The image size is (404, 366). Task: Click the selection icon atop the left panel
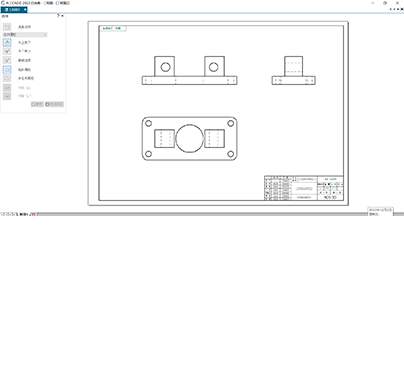(x=7, y=27)
